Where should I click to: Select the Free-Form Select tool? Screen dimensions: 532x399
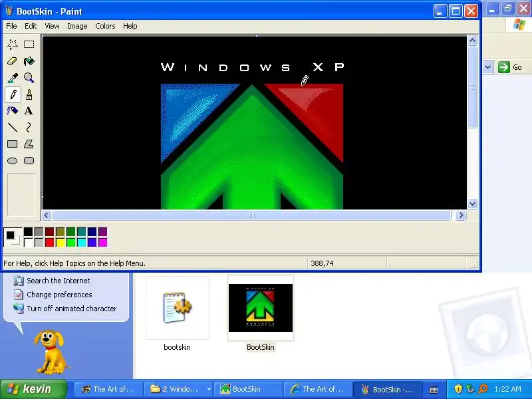click(13, 44)
